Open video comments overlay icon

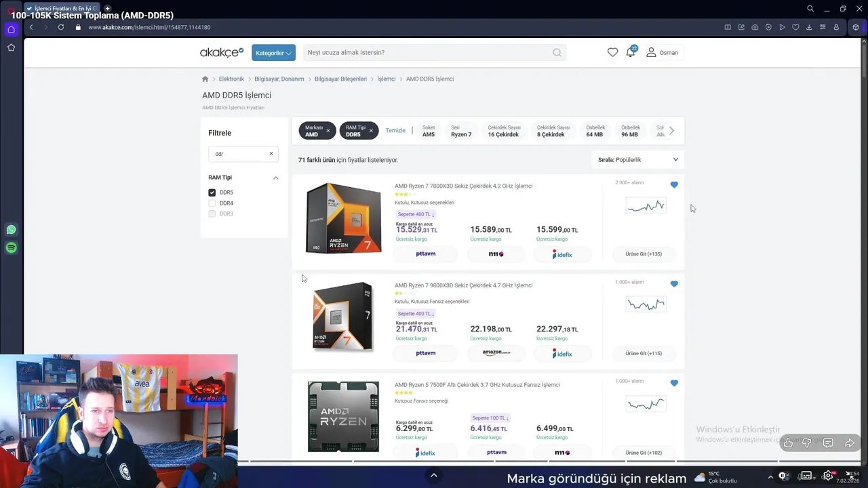[x=828, y=443]
